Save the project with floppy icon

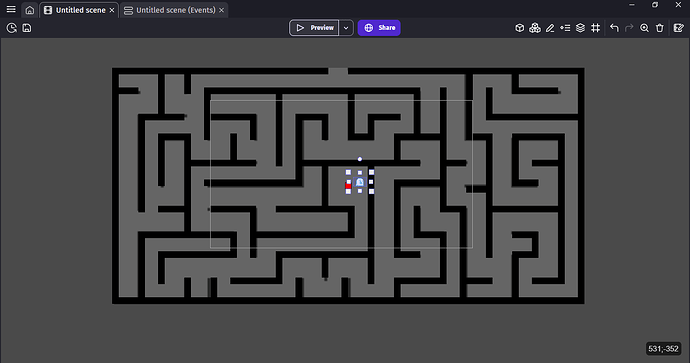pyautogui.click(x=27, y=28)
